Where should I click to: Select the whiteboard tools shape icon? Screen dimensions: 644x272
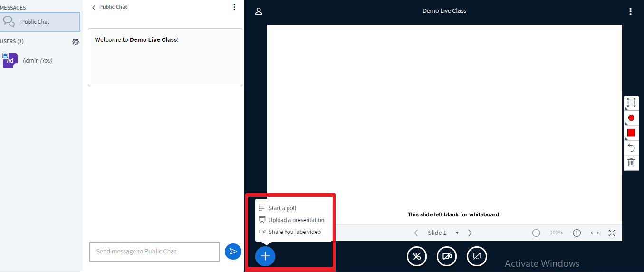click(x=631, y=103)
